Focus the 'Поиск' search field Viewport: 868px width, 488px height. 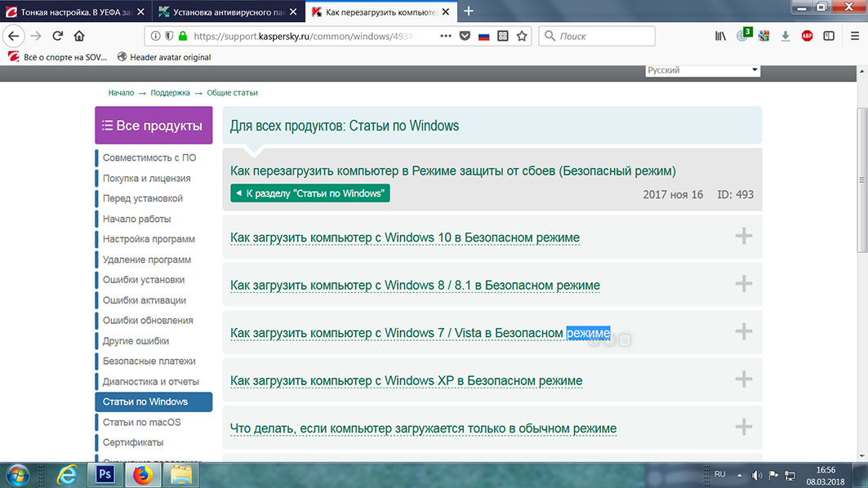click(597, 36)
